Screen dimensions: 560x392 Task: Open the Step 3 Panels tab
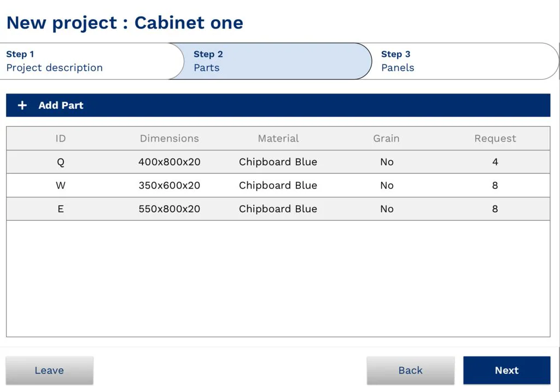459,61
